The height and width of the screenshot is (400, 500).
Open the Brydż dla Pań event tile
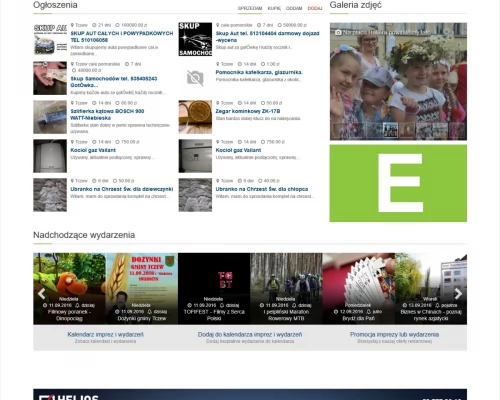[x=358, y=289]
